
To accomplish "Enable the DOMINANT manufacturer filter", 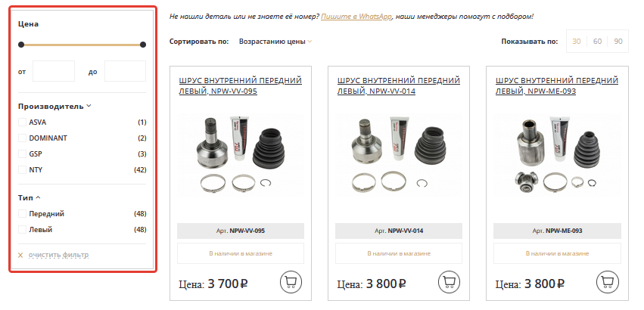I will click(22, 138).
